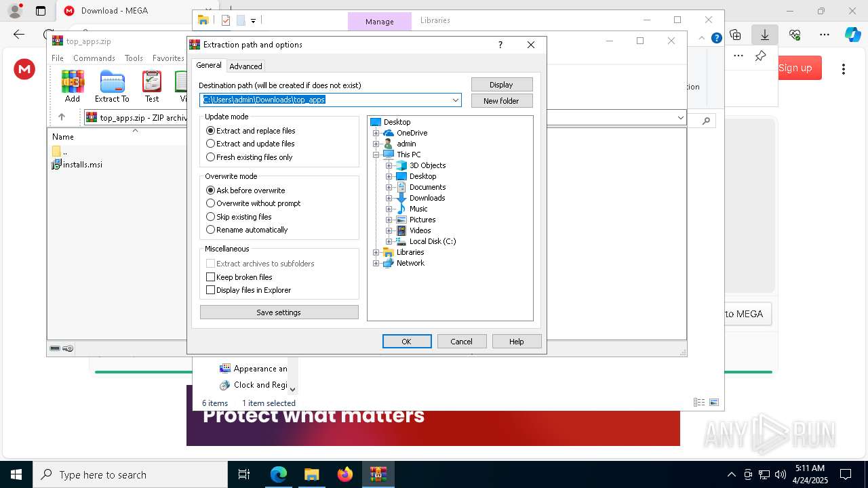Click the Sign up button on MEGA
868x488 pixels.
pyautogui.click(x=795, y=68)
